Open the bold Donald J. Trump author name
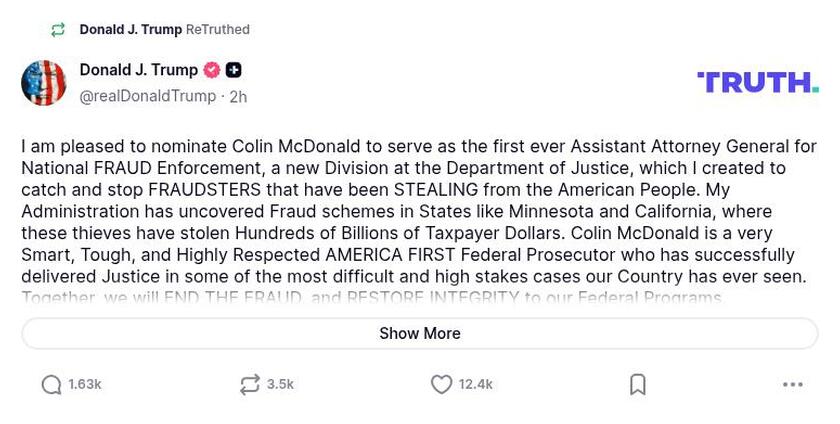 [x=139, y=70]
